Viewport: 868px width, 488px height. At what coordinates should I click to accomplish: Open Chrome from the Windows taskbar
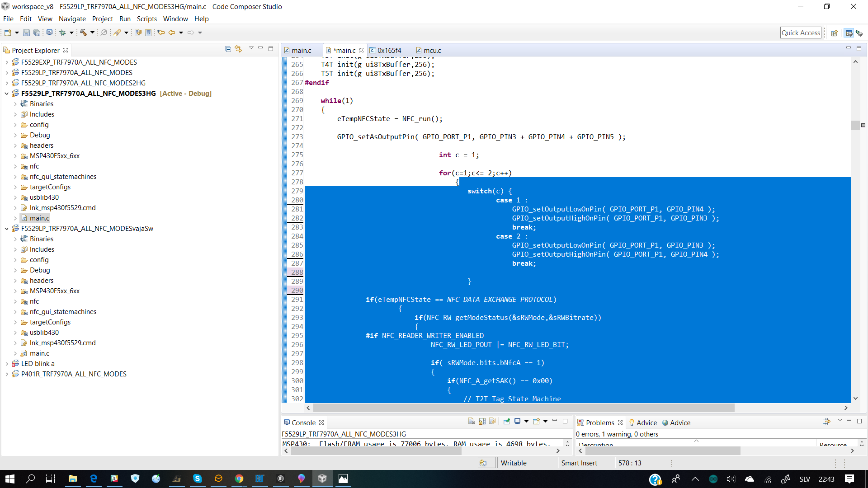[239, 479]
